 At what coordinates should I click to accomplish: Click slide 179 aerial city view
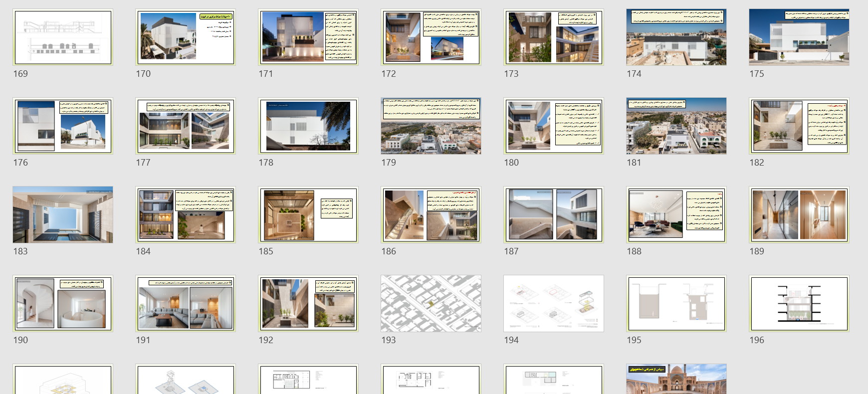(431, 126)
